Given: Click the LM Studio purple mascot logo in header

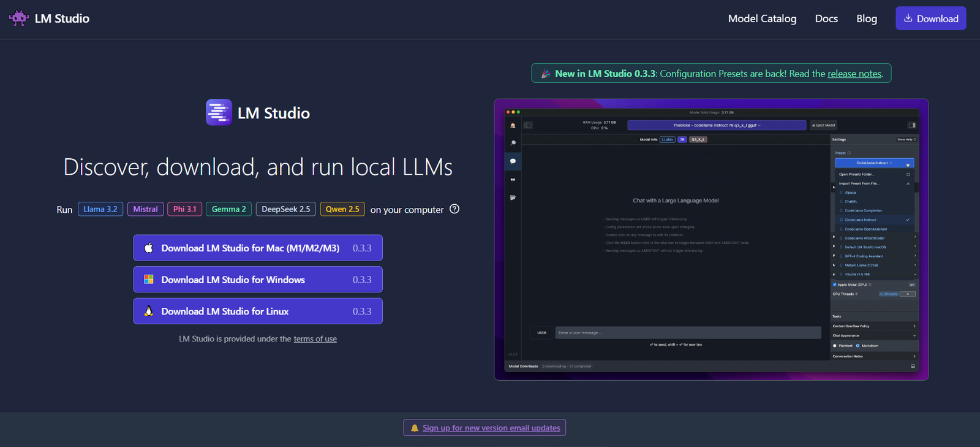Looking at the screenshot, I should click(19, 18).
